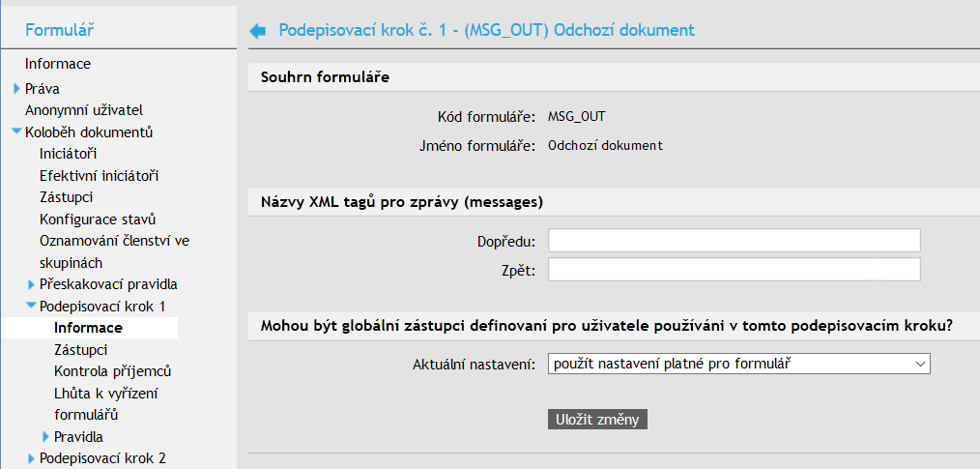
Task: Open the top-level Informace item in sidebar
Action: pyautogui.click(x=58, y=64)
